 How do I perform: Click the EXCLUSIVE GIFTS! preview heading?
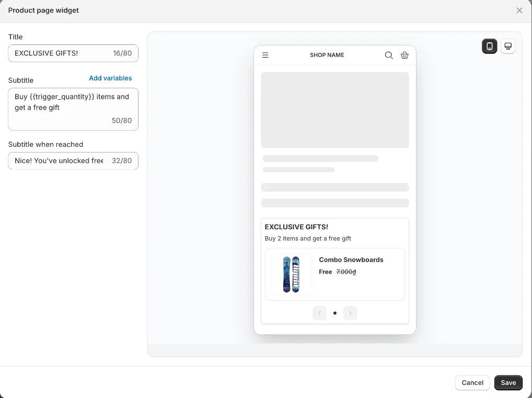296,227
